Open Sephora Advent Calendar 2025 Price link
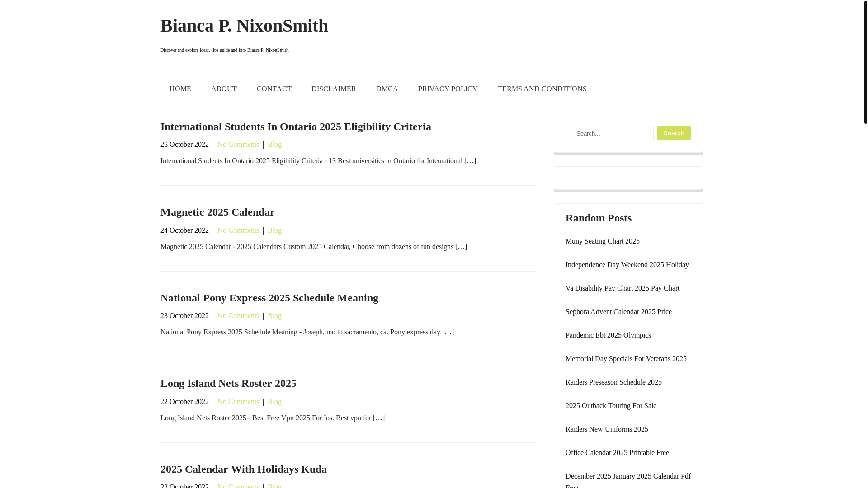Screen dimensions: 868x488 click(618, 312)
